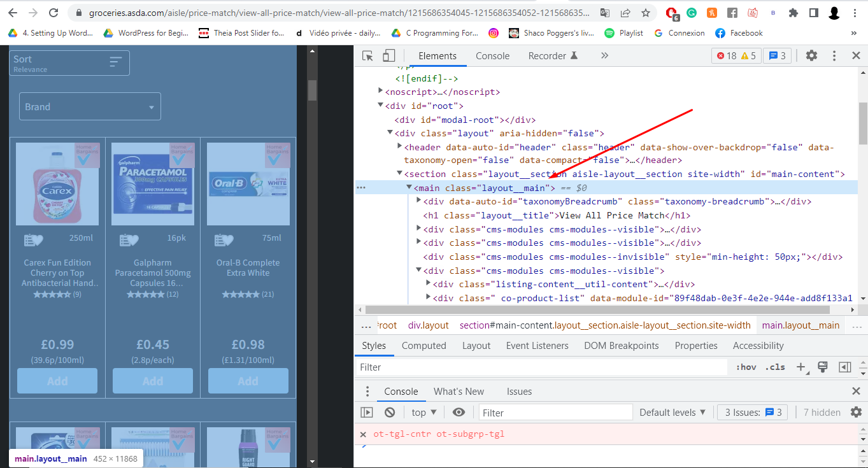The height and width of the screenshot is (468, 868).
Task: Open Galpharm Paracetamol 500mg product link
Action: tap(153, 273)
